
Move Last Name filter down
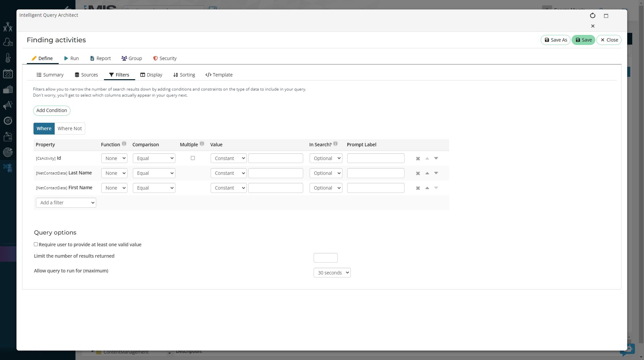436,173
